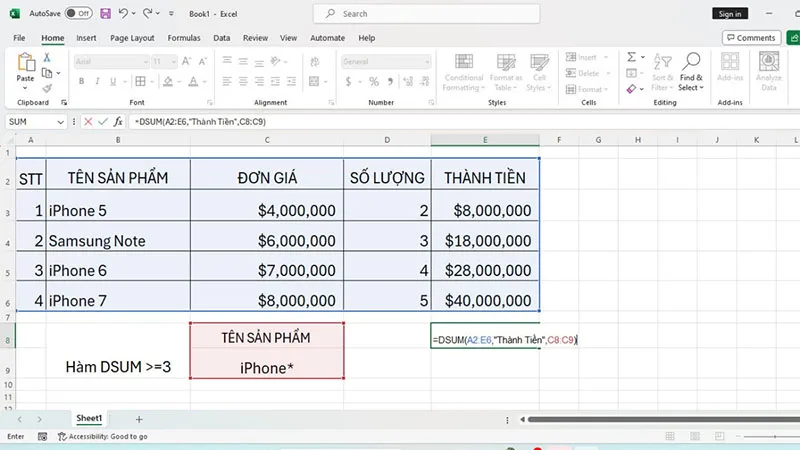This screenshot has height=450, width=800.
Task: Toggle Italic formatting button
Action: point(97,81)
